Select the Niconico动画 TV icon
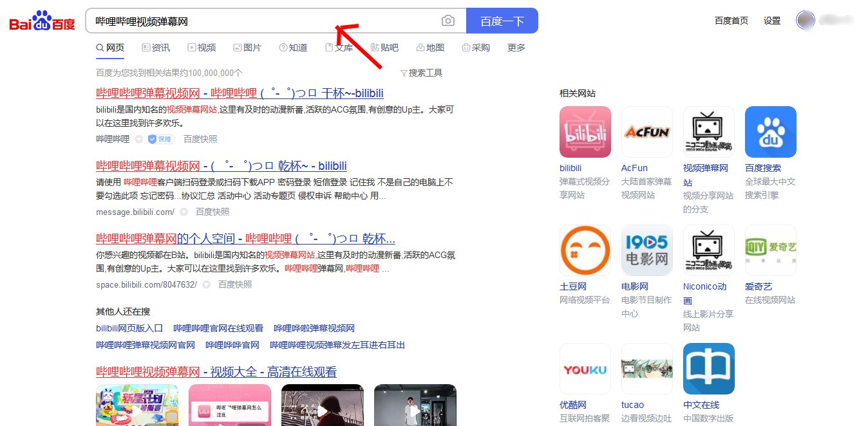 point(708,250)
